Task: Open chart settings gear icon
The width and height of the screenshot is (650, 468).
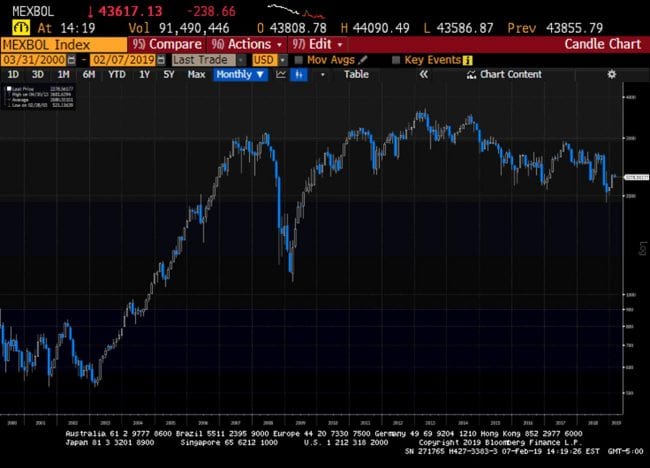Action: (x=611, y=75)
